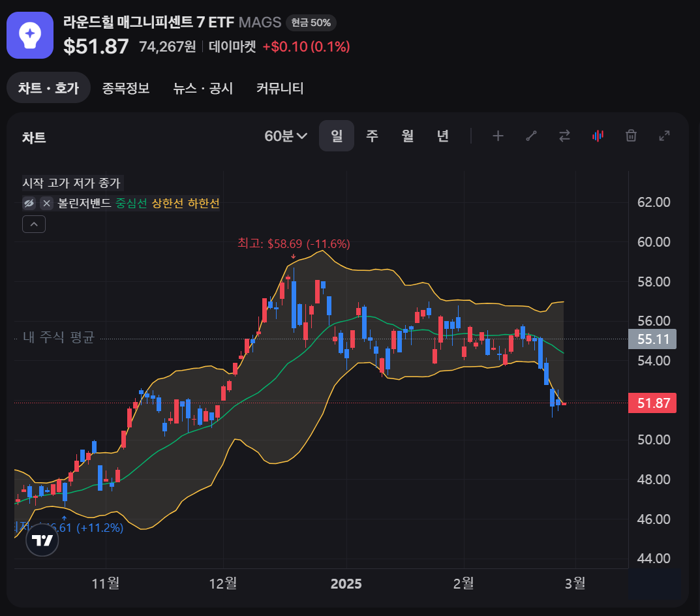Select the 일 daily timeframe
The width and height of the screenshot is (700, 616).
point(337,136)
